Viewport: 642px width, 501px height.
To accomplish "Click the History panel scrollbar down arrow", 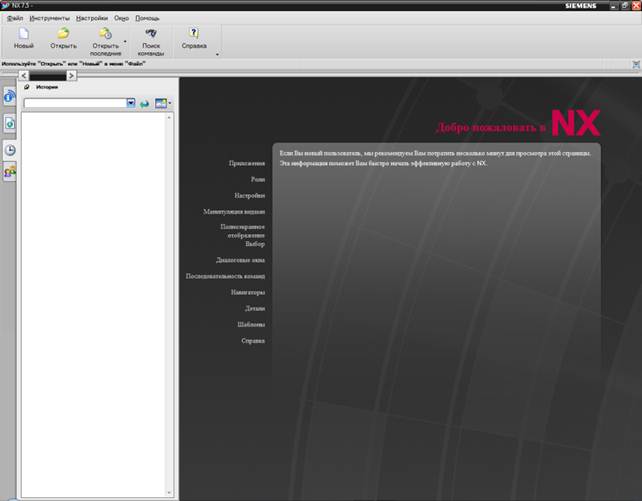I will pos(169,492).
